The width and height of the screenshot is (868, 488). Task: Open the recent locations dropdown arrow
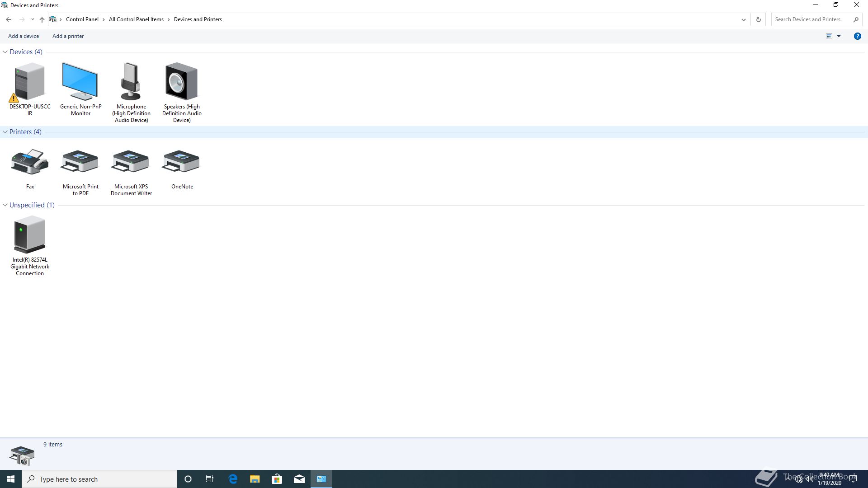coord(33,19)
